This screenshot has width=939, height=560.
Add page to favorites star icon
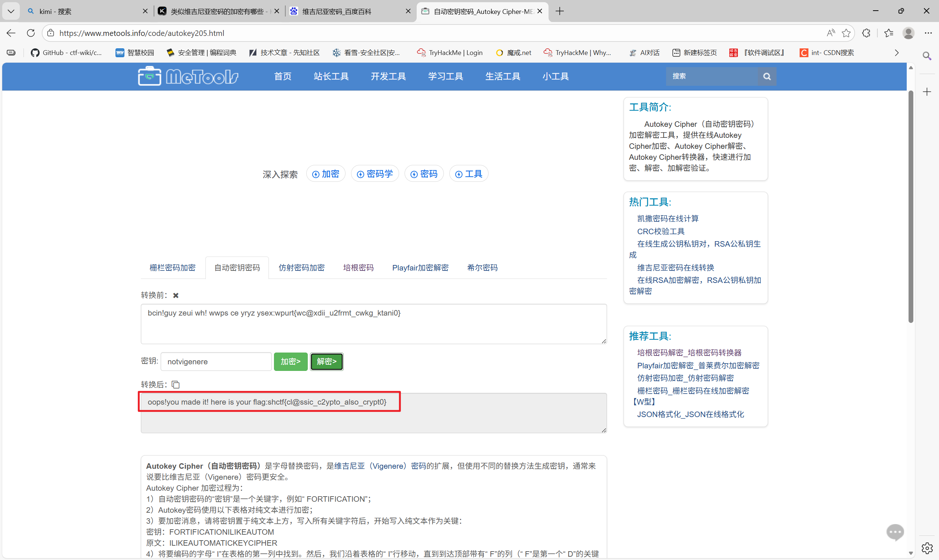pos(846,33)
